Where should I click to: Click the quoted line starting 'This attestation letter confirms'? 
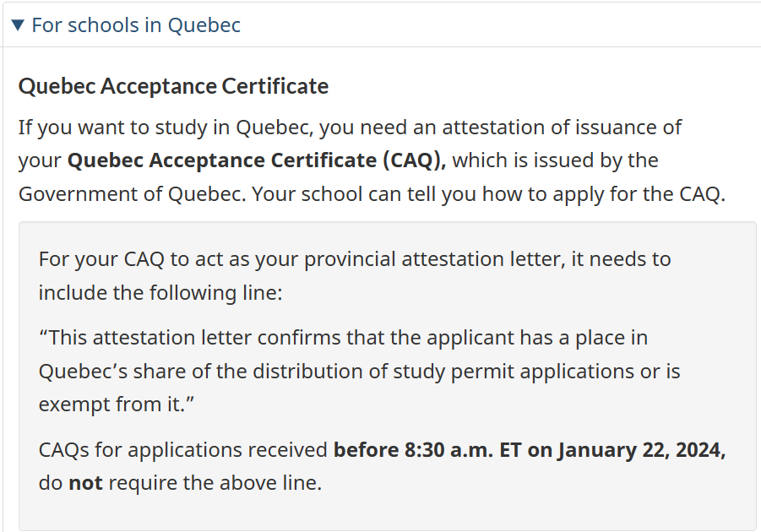click(343, 337)
